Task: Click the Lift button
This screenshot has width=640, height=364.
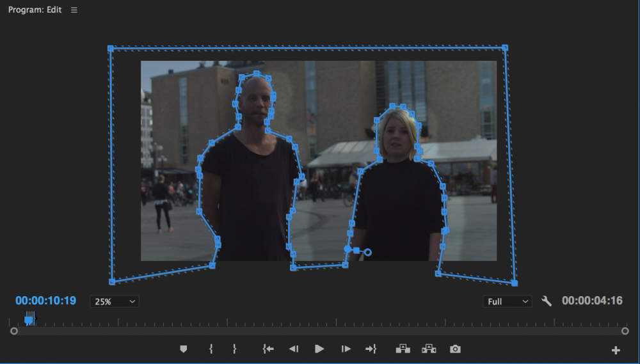Action: click(403, 349)
